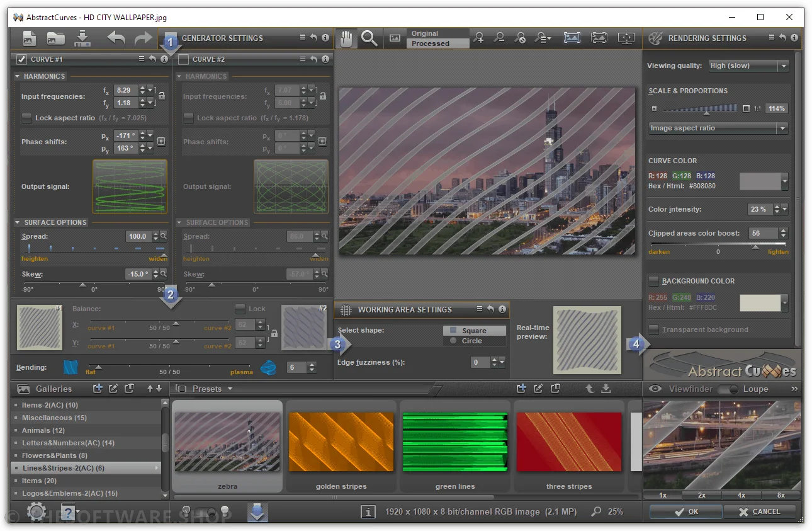Open the settings gear icon
812x531 pixels.
pyautogui.click(x=37, y=512)
